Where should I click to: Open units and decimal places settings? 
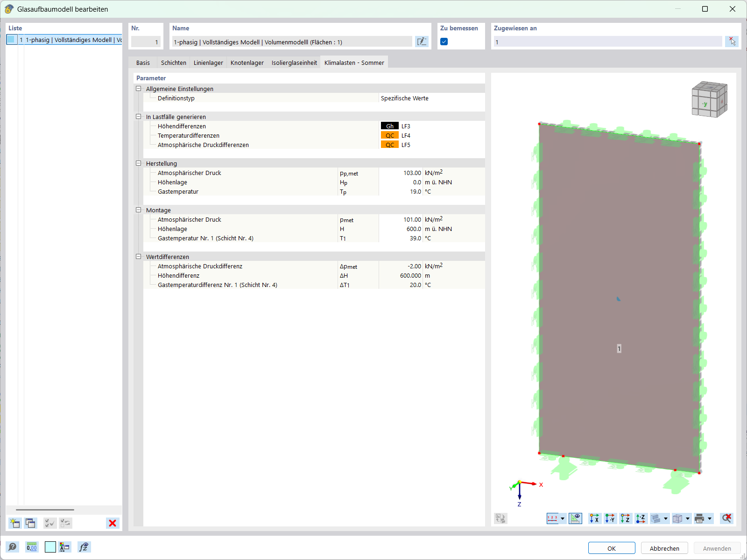[32, 547]
